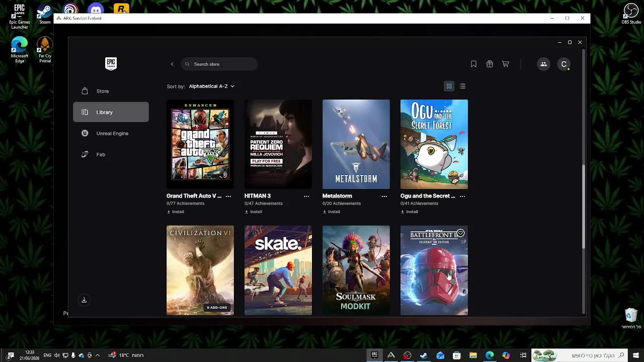Click the library vertical scrollbar

[x=584, y=206]
